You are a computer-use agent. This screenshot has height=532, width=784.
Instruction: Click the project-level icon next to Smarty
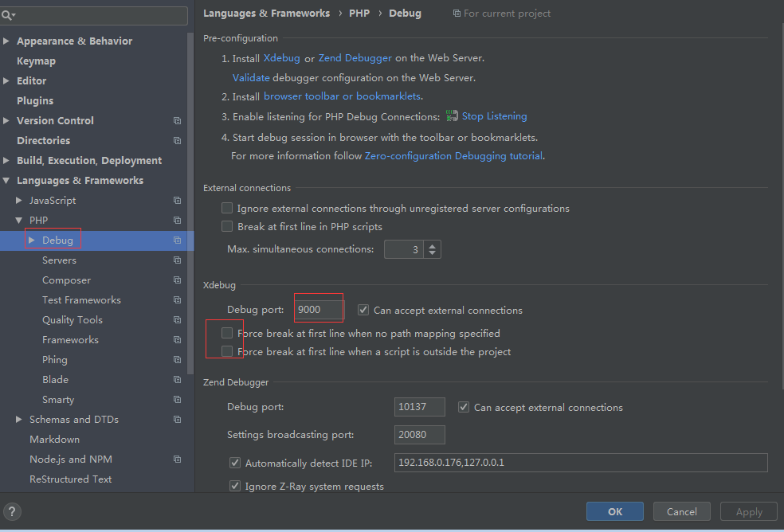click(177, 400)
